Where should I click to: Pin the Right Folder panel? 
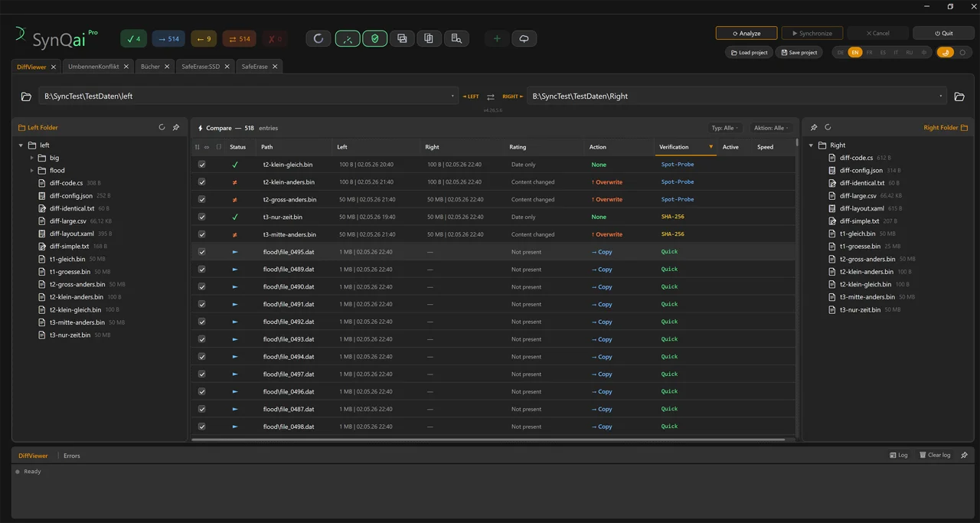[x=814, y=127]
